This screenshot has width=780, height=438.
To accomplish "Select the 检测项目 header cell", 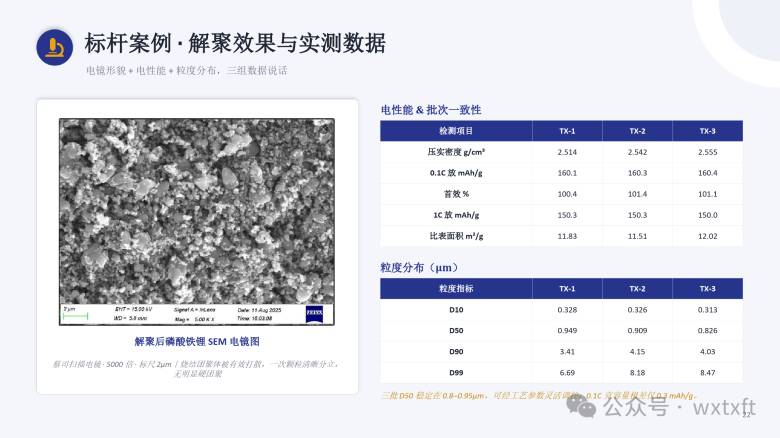I will click(x=456, y=131).
